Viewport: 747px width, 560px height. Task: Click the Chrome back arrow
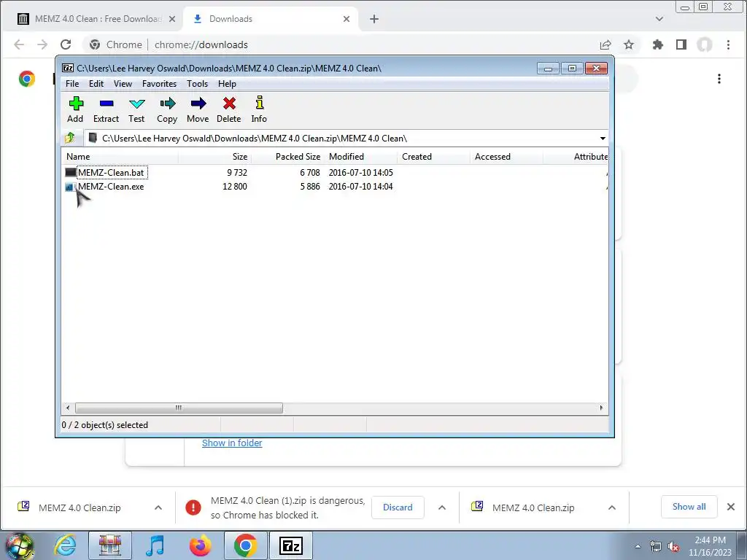click(x=19, y=44)
